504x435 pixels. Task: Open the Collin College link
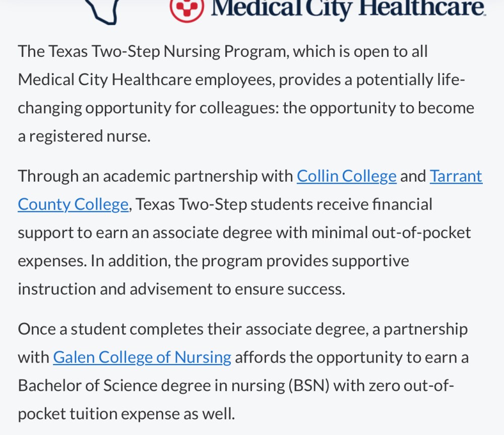(x=347, y=177)
